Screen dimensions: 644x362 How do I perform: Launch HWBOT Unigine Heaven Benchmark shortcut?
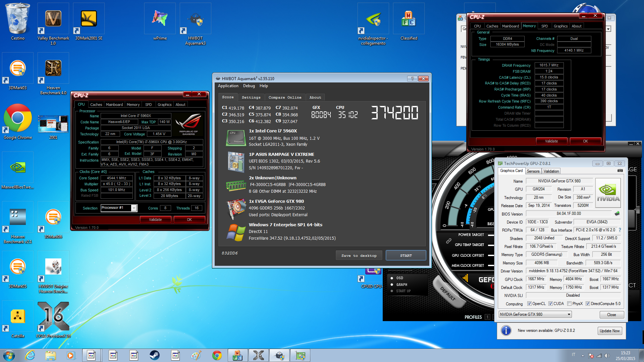pos(53,272)
